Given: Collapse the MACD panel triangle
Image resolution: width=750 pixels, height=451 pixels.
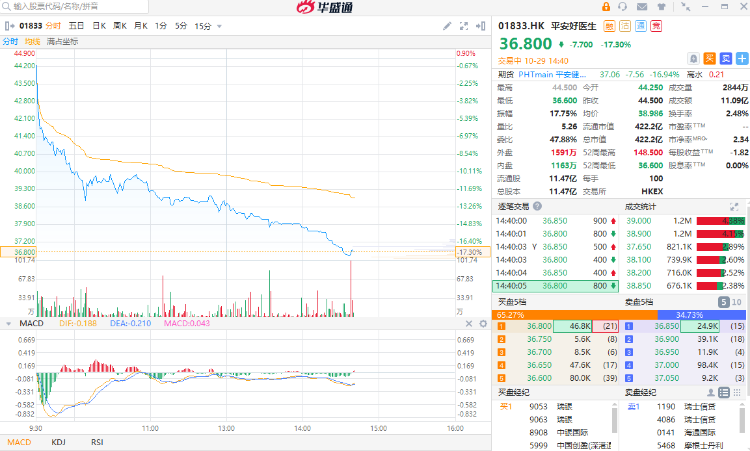Looking at the screenshot, I should (x=8, y=324).
